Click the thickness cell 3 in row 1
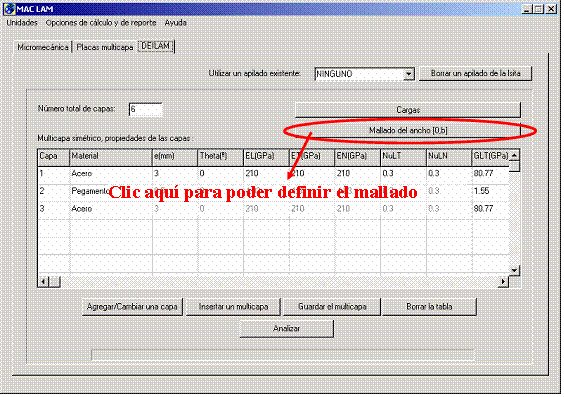Image resolution: width=564 pixels, height=397 pixels. [175, 174]
